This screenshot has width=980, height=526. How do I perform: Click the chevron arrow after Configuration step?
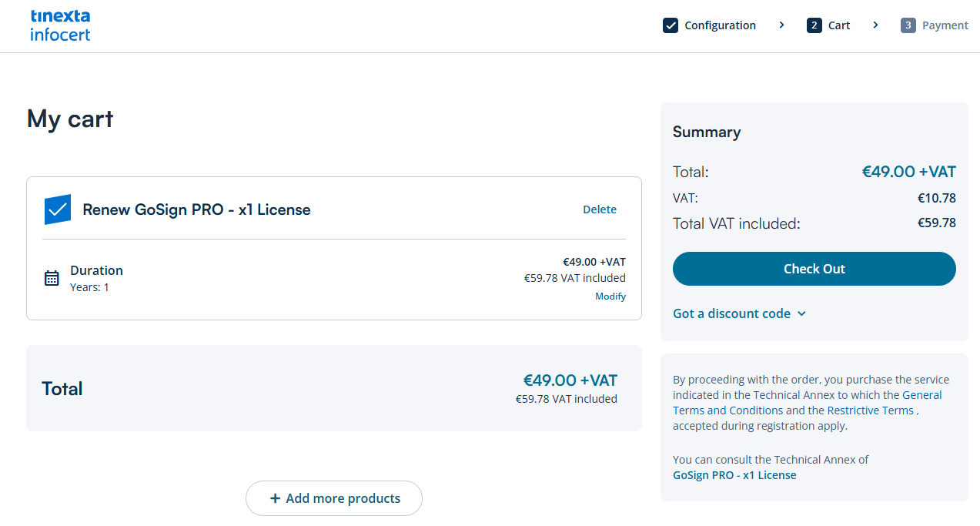click(x=781, y=25)
